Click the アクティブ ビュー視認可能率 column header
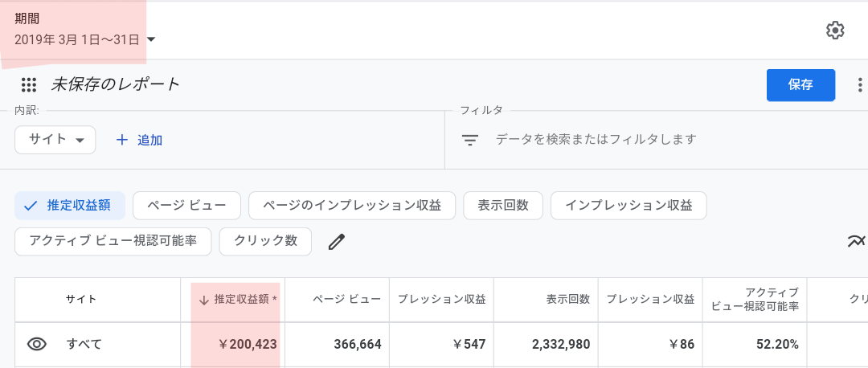868x368 pixels. pyautogui.click(x=755, y=300)
